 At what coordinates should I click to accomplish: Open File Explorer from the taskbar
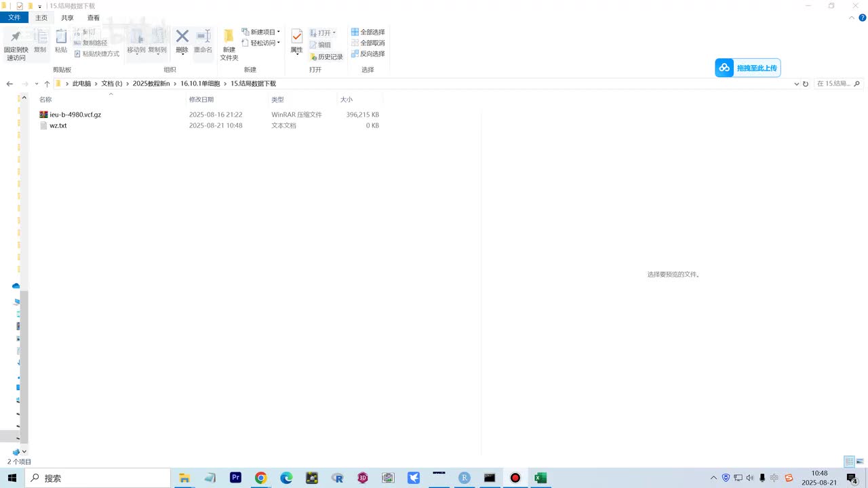(184, 478)
